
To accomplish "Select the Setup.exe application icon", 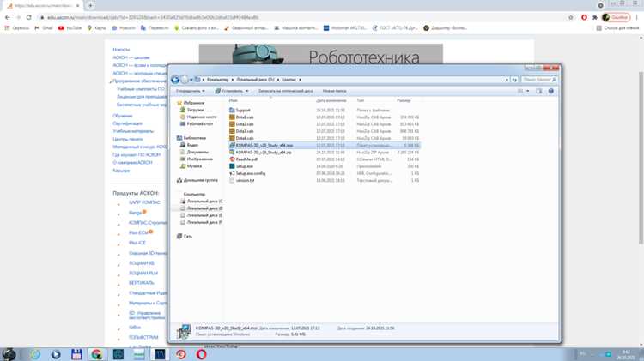I will (x=232, y=166).
